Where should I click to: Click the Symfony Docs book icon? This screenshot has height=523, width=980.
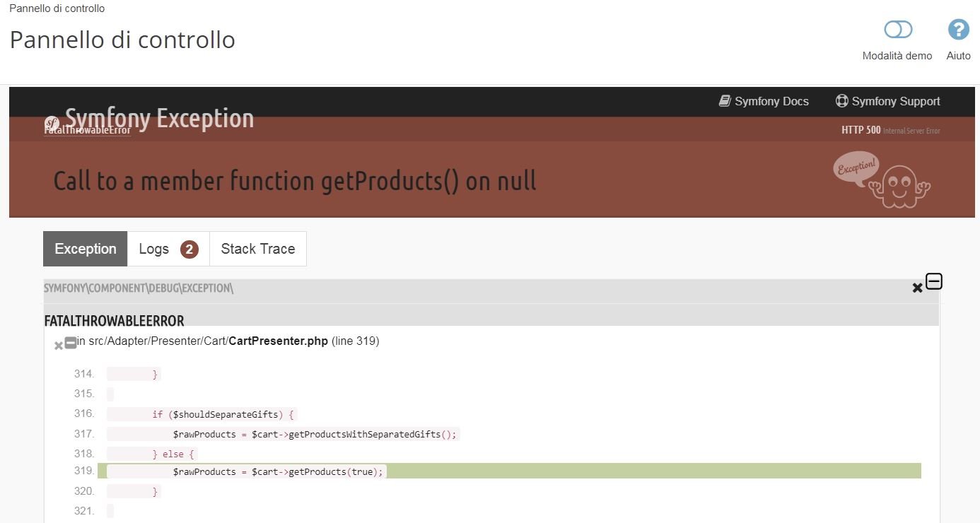[x=725, y=101]
